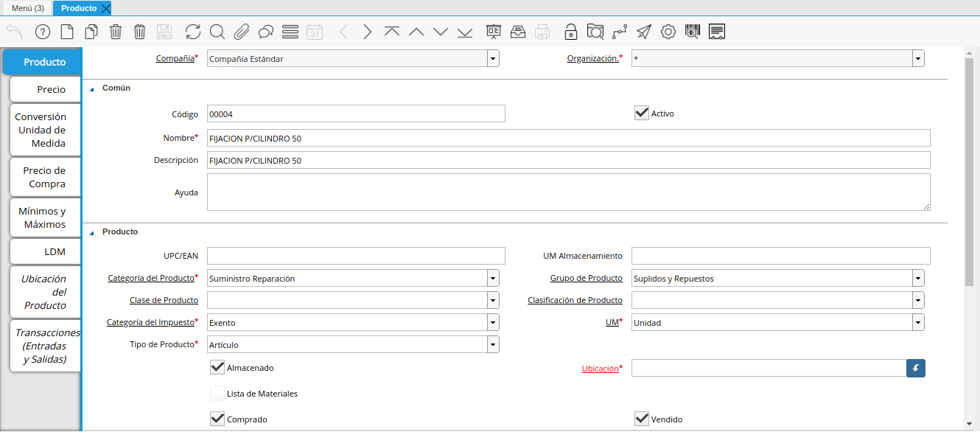Open record lookup magnifier icon
This screenshot has width=980, height=432.
pyautogui.click(x=217, y=32)
